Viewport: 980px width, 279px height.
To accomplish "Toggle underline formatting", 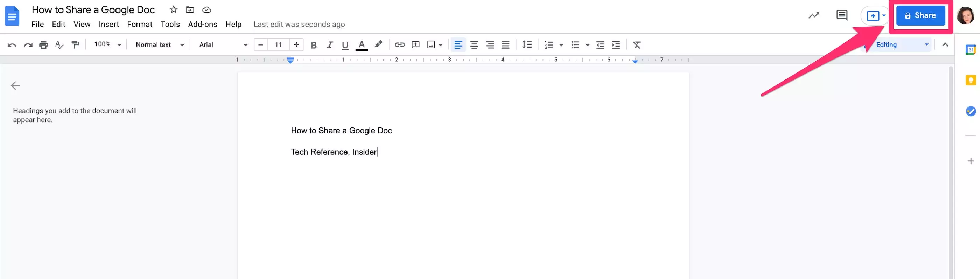I will [x=345, y=45].
